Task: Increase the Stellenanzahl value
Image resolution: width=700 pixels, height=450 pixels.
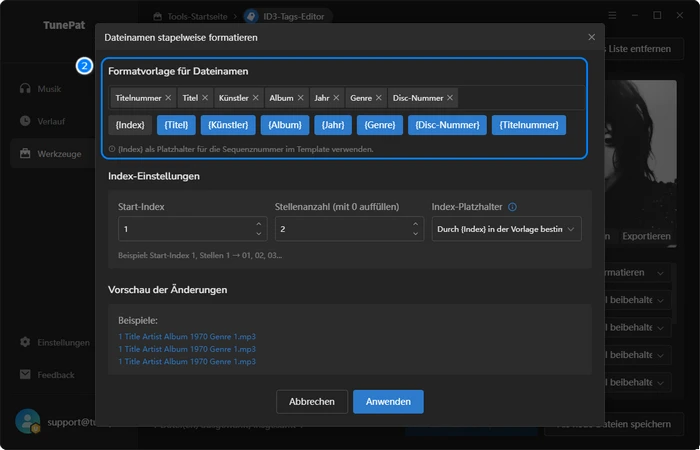Action: coord(415,224)
